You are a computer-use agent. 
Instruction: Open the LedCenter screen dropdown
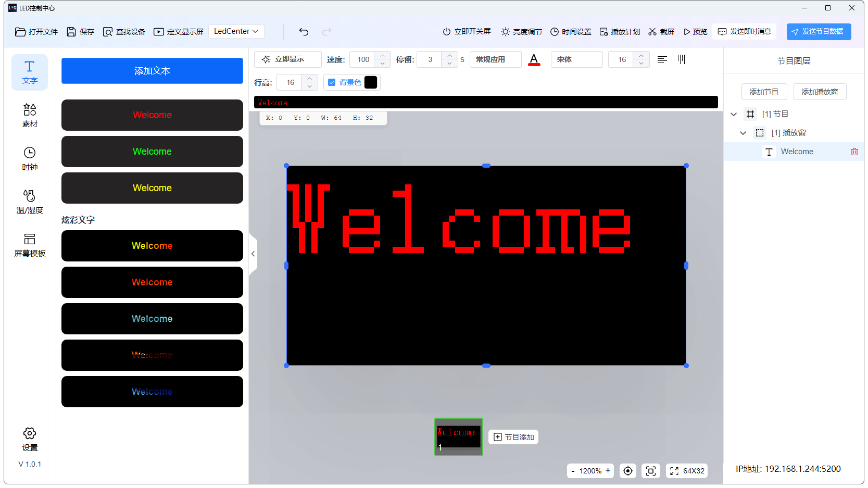236,31
